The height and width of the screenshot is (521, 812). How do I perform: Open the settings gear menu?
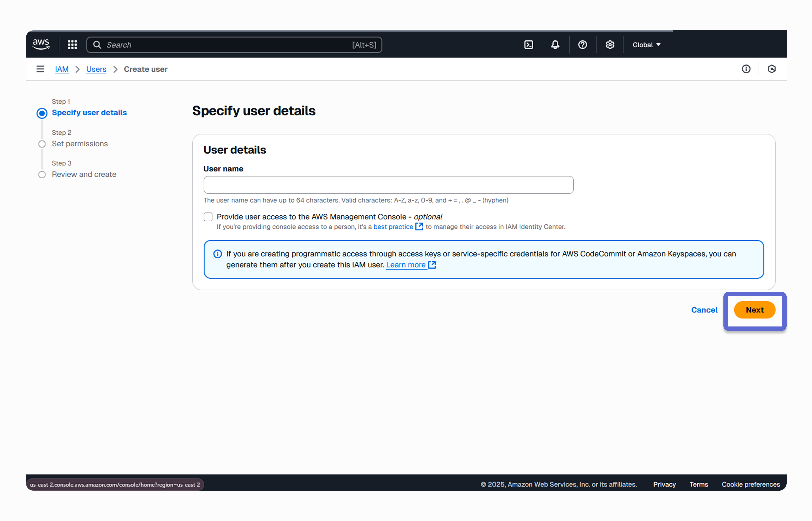610,45
